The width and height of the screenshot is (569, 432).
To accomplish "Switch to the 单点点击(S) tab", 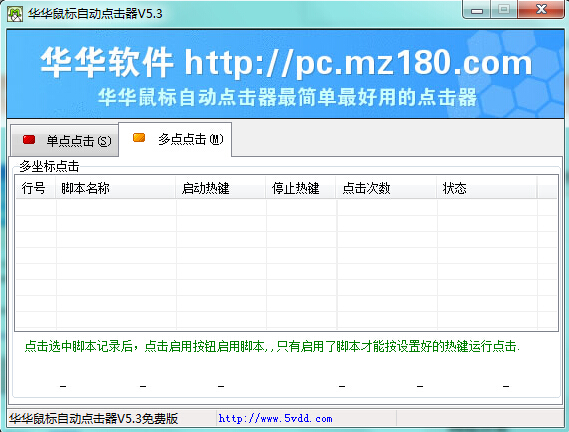I will (x=65, y=141).
